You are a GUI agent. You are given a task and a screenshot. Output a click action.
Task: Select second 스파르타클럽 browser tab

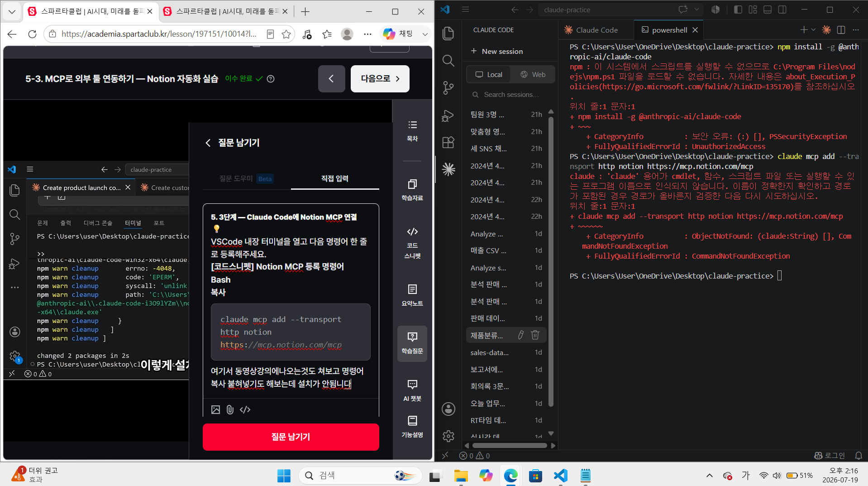point(226,12)
